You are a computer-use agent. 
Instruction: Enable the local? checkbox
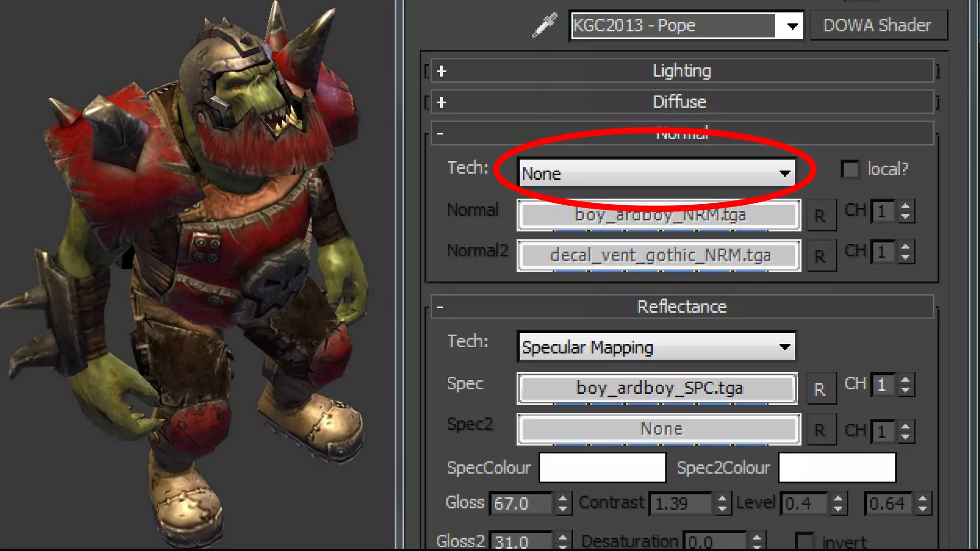click(x=850, y=169)
